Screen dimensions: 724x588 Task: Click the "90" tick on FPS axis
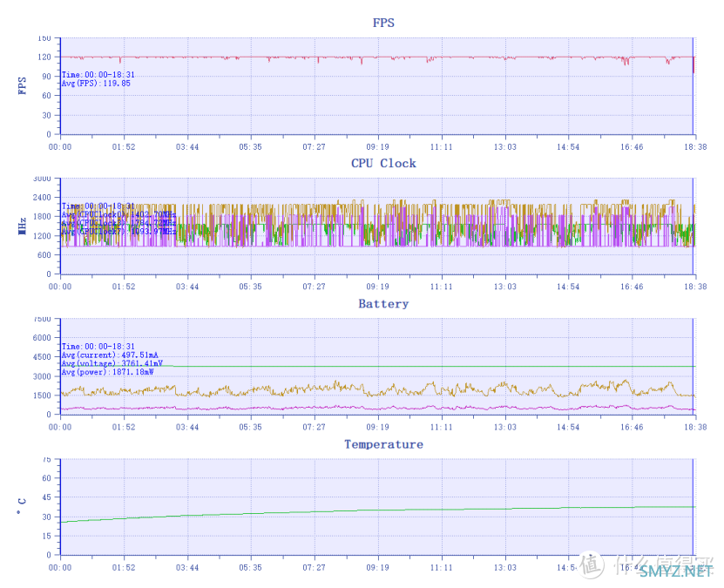coord(46,77)
